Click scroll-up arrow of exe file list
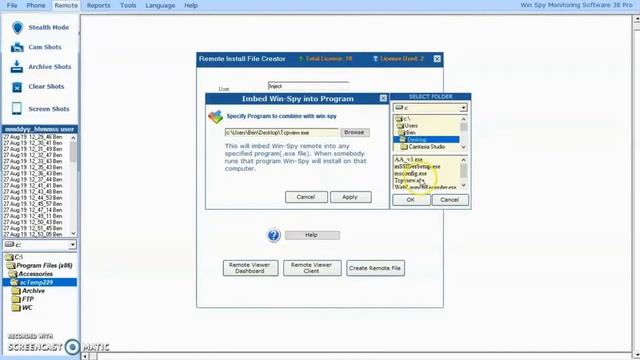This screenshot has height=360, width=640. pyautogui.click(x=463, y=160)
